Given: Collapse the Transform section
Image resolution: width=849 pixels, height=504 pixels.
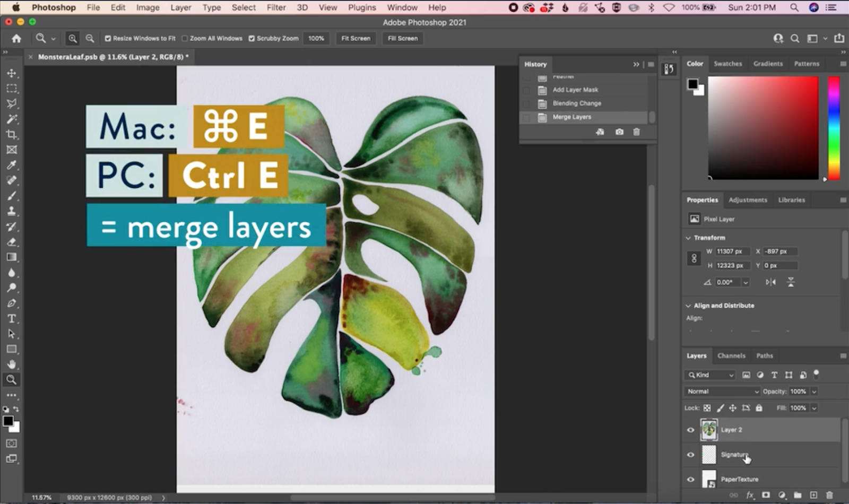Looking at the screenshot, I should pyautogui.click(x=688, y=238).
